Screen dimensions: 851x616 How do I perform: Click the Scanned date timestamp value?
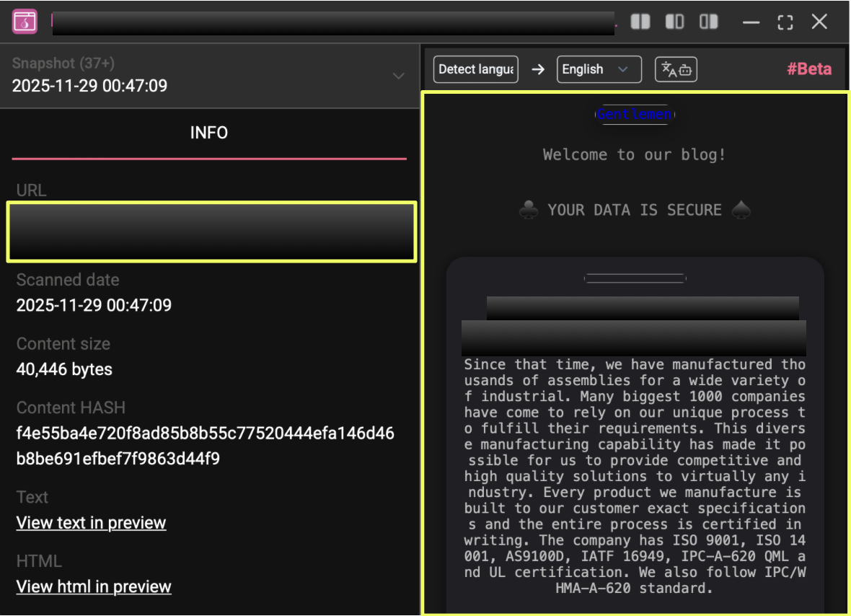click(x=94, y=305)
